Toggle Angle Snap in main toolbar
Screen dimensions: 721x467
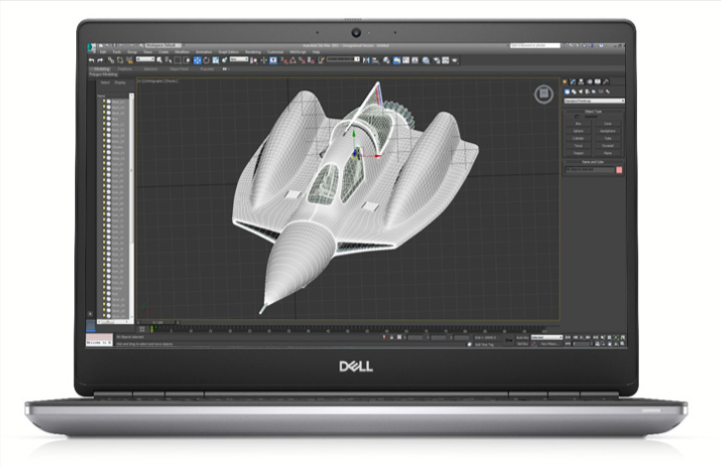pos(293,60)
